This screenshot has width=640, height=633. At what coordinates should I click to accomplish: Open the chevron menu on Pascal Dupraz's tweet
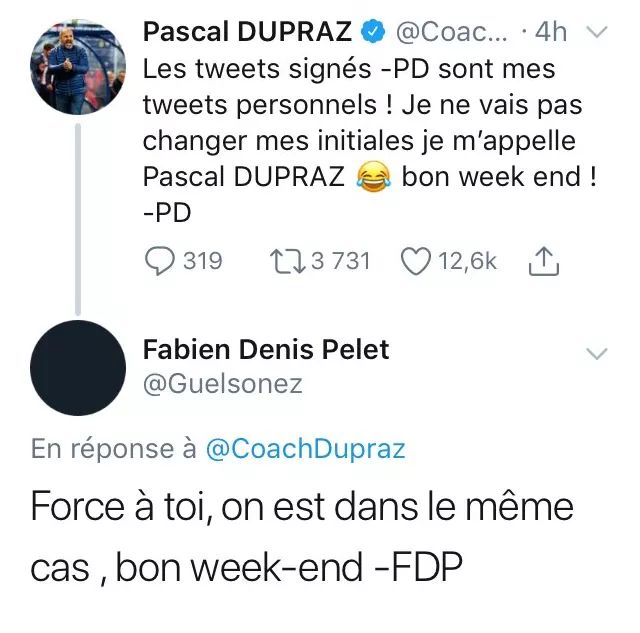pos(596,33)
